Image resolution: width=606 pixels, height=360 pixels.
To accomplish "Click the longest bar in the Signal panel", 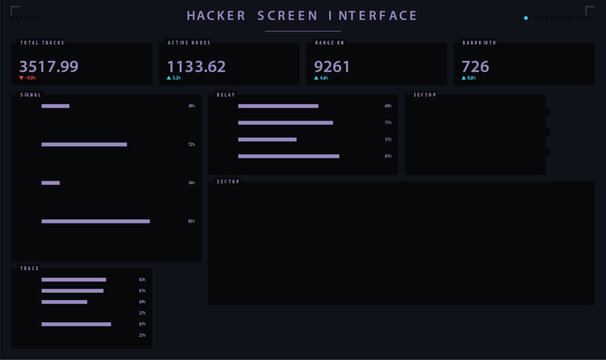I will pyautogui.click(x=95, y=221).
